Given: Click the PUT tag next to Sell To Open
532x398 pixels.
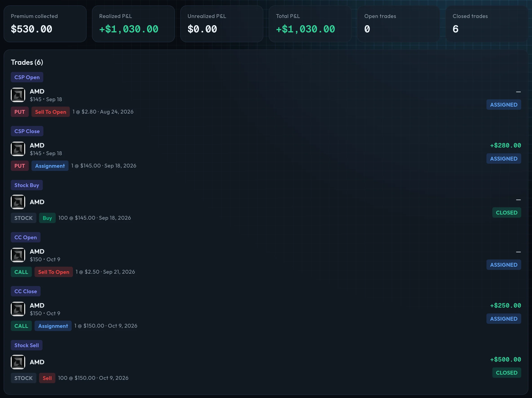Looking at the screenshot, I should pos(20,112).
